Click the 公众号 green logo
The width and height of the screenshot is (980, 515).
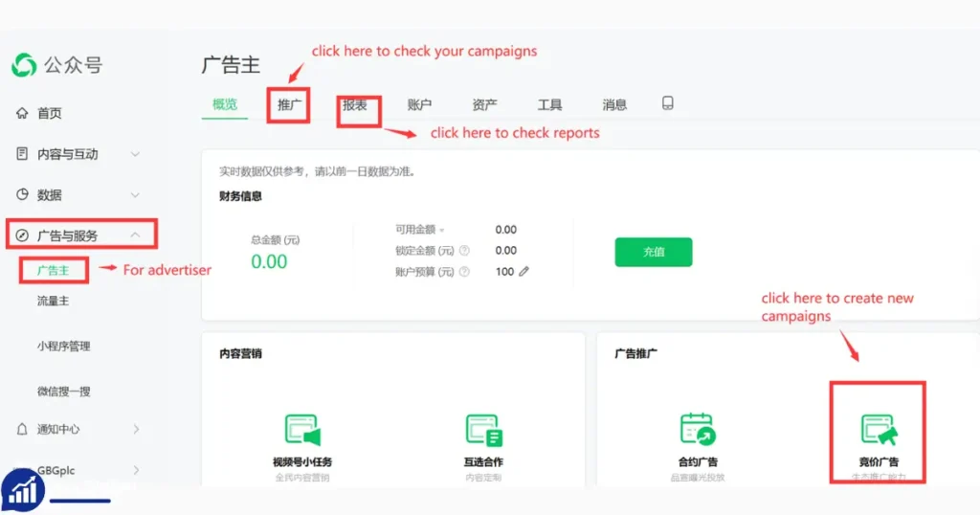[24, 65]
